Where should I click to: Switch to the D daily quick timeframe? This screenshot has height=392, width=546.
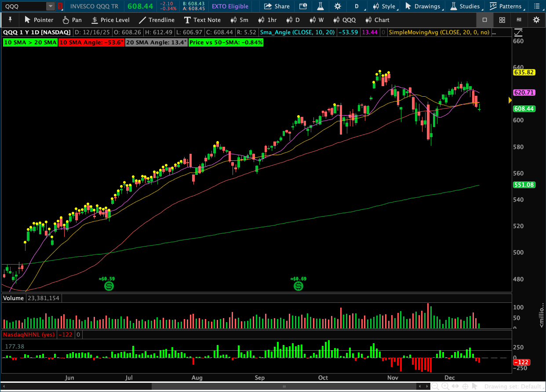293,20
